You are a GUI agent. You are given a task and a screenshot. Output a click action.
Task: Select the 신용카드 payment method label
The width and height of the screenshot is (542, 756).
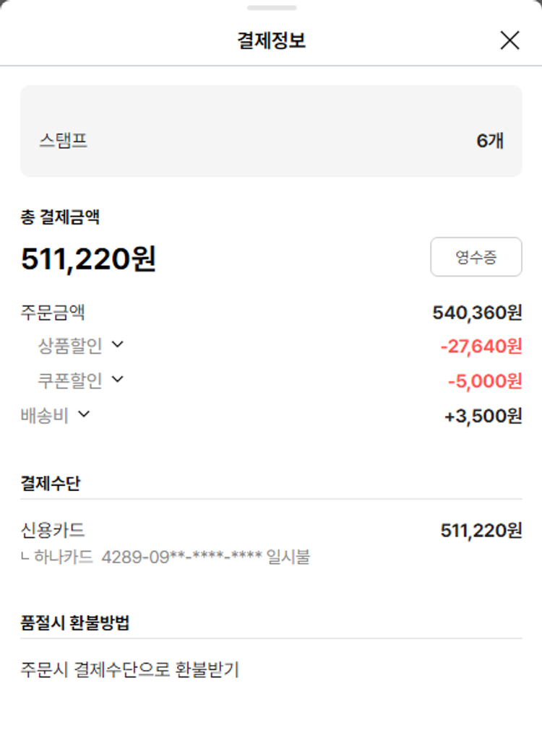tap(53, 530)
